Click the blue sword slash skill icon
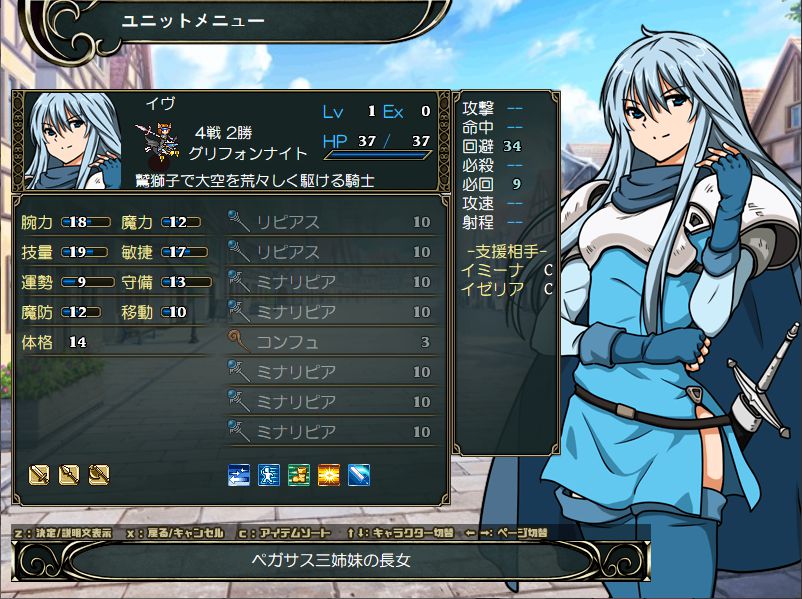 (x=359, y=475)
